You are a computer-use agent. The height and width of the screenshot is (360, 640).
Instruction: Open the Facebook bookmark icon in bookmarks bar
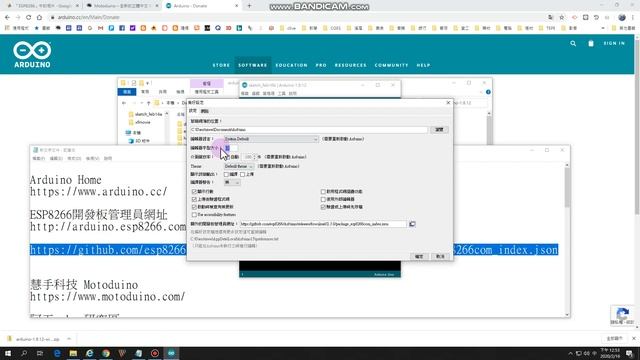(x=122, y=28)
